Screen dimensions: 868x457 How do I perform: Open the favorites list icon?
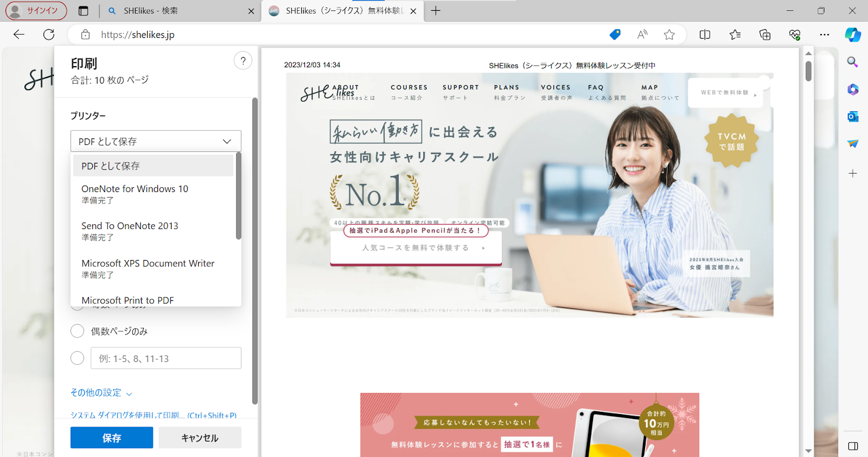pos(735,35)
